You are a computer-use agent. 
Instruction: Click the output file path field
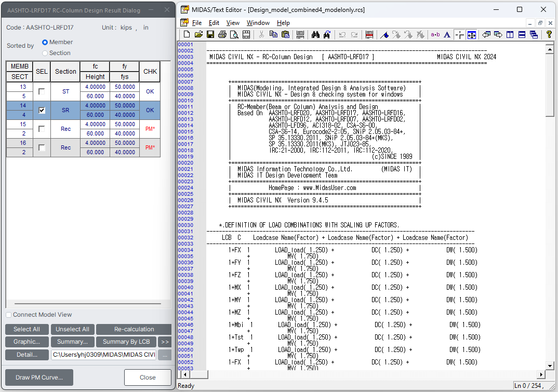click(x=103, y=355)
